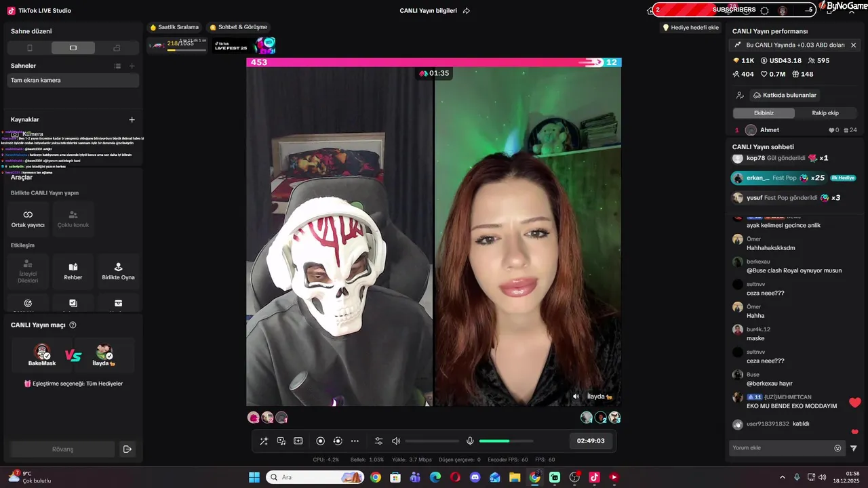
Task: Click the replay capture icon
Action: coord(338,441)
